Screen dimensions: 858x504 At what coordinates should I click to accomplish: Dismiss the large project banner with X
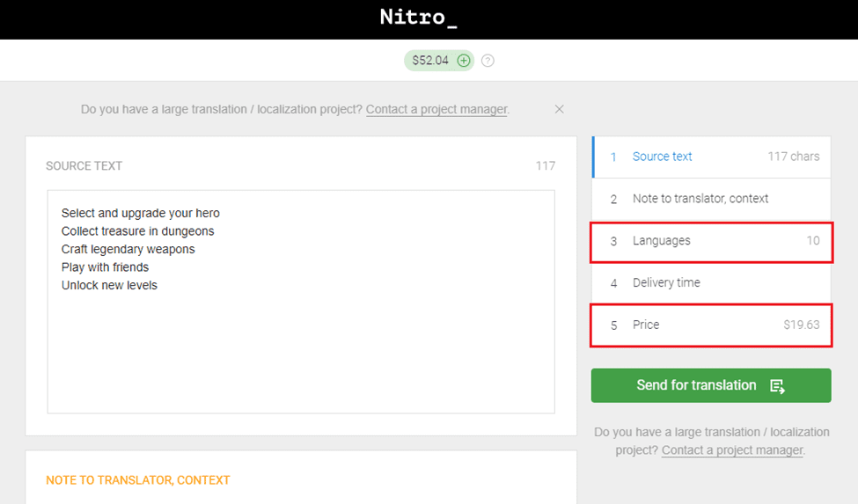(559, 109)
